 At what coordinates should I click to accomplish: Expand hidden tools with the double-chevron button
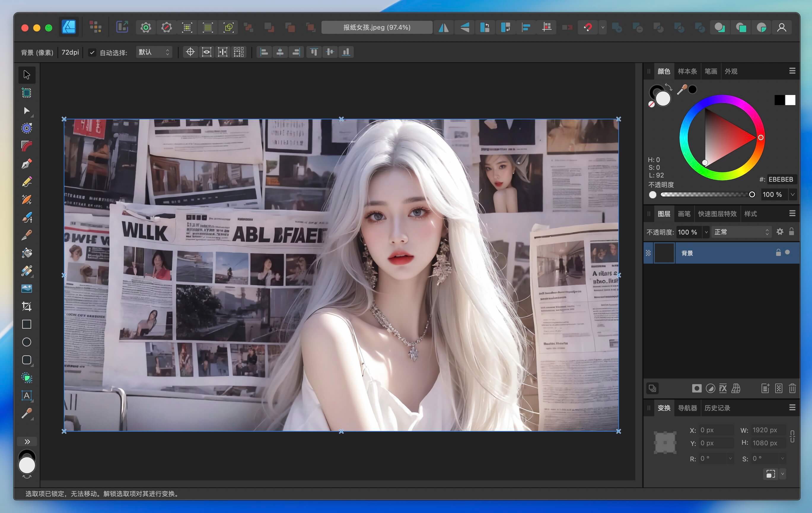27,442
